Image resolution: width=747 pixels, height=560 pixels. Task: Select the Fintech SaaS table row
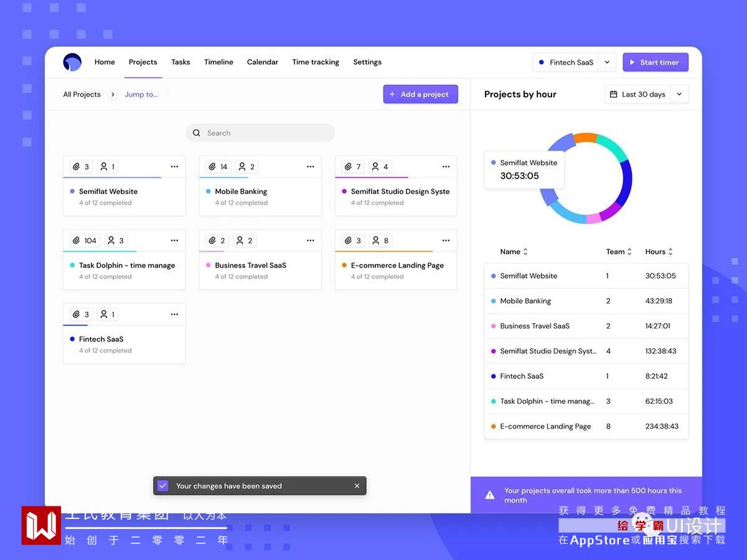(586, 376)
